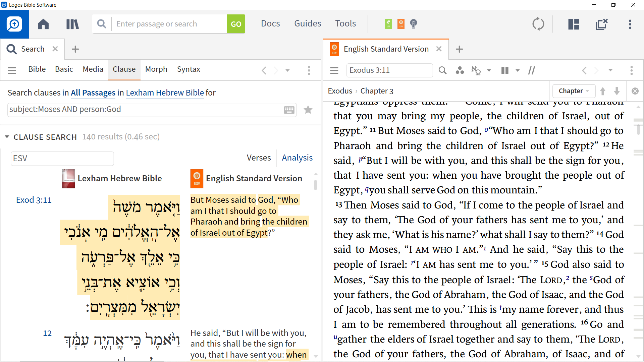
Task: Open ESV panel hamburger menu
Action: [x=334, y=70]
